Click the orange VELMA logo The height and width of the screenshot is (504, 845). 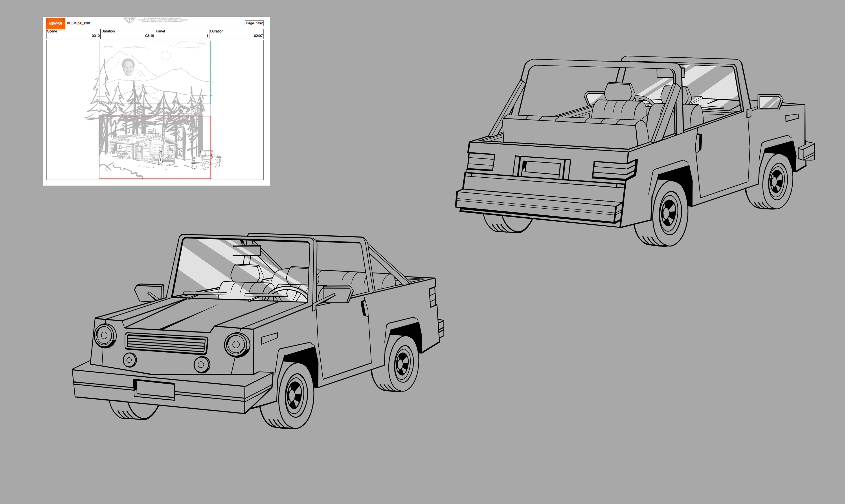[55, 24]
